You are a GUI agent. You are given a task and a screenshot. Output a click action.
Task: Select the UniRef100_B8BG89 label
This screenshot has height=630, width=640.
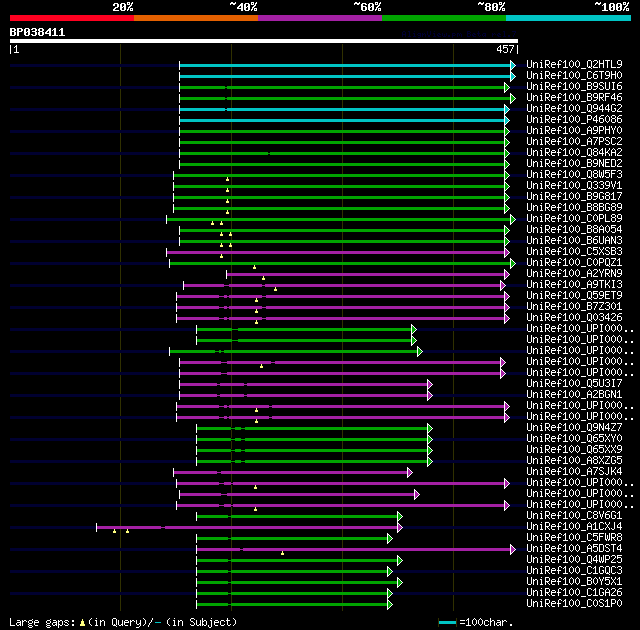574,208
